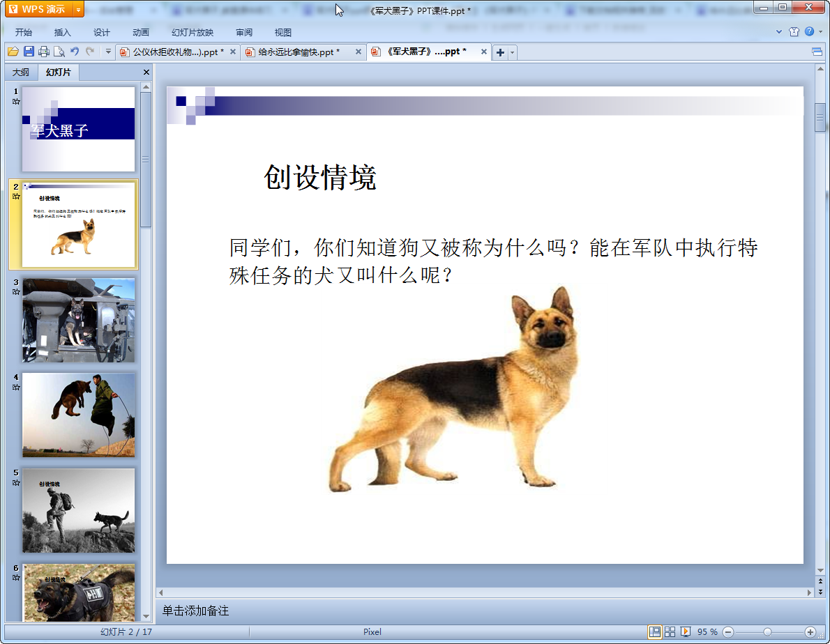Select slide 2 thumbnail with German shepherd
This screenshot has height=644, width=830.
click(x=78, y=224)
